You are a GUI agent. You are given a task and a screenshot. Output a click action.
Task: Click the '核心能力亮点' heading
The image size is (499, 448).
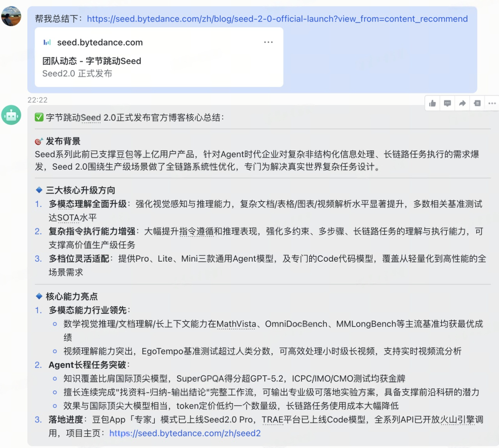pos(72,296)
